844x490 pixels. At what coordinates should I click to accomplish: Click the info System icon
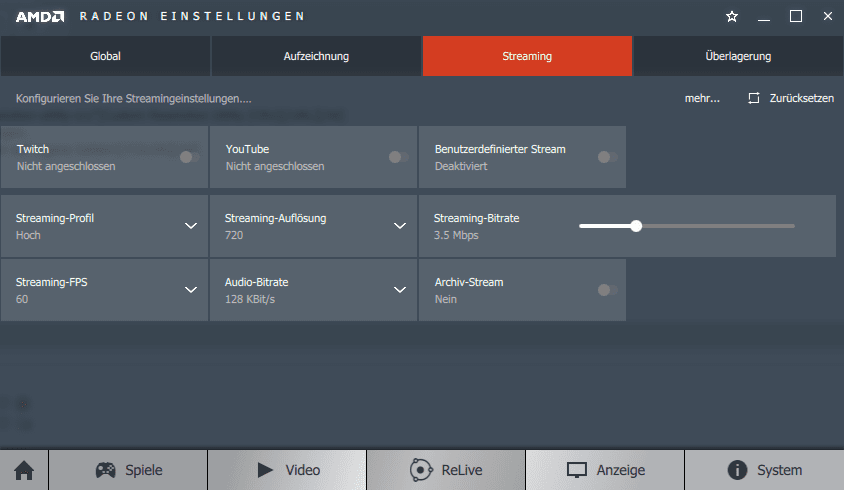[x=737, y=470]
